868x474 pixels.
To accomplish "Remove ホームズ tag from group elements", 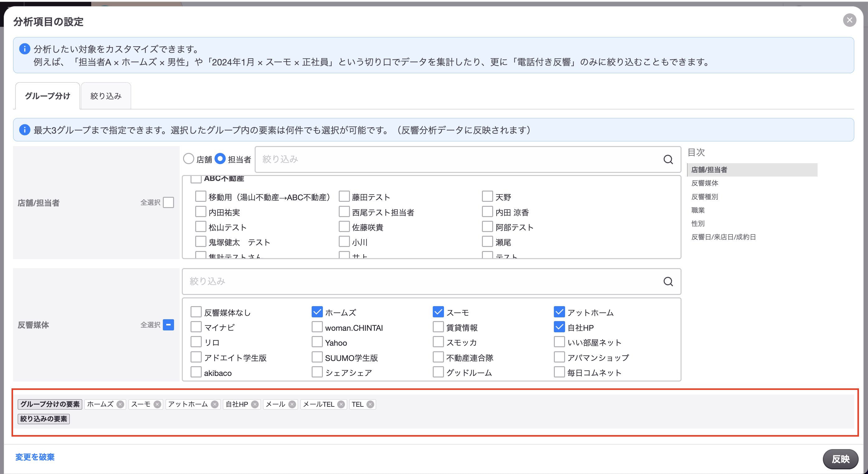I will pyautogui.click(x=120, y=404).
